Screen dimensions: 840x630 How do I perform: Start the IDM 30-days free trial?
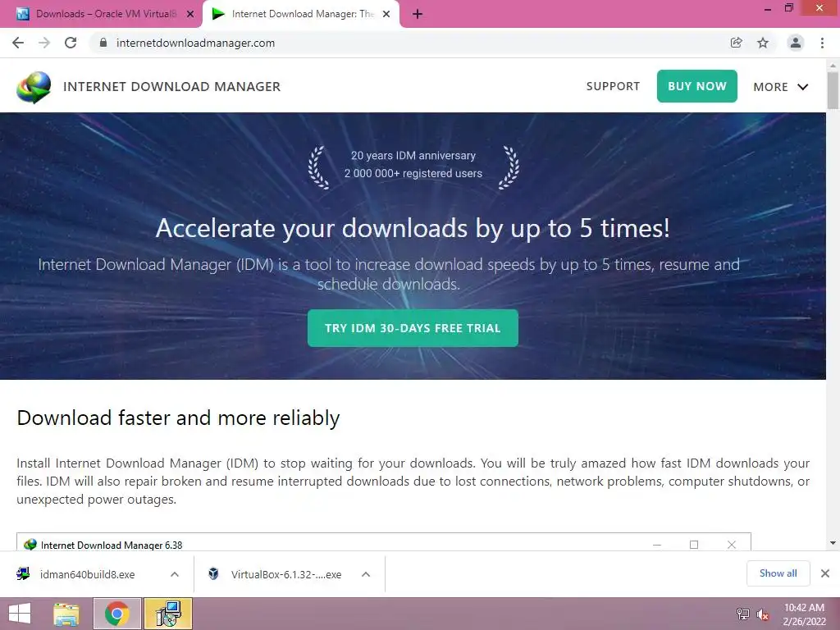[x=413, y=328]
